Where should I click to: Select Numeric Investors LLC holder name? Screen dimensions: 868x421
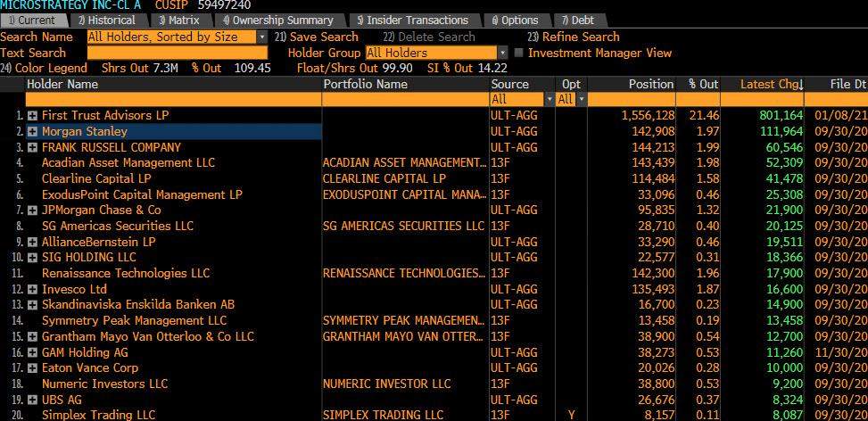tap(104, 384)
